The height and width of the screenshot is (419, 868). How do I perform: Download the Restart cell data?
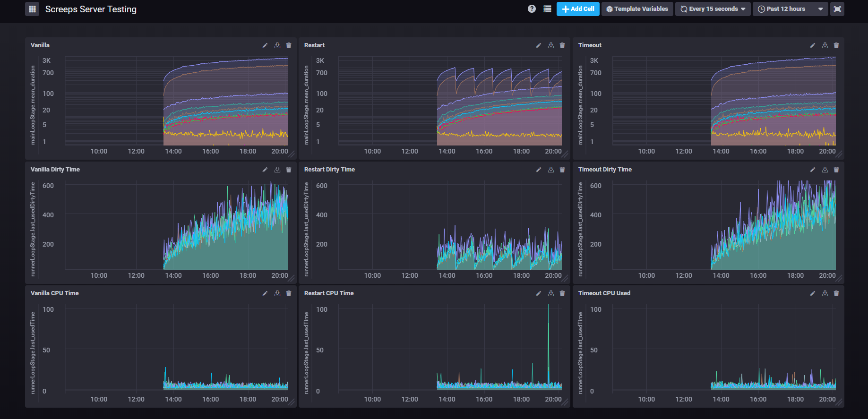point(551,45)
